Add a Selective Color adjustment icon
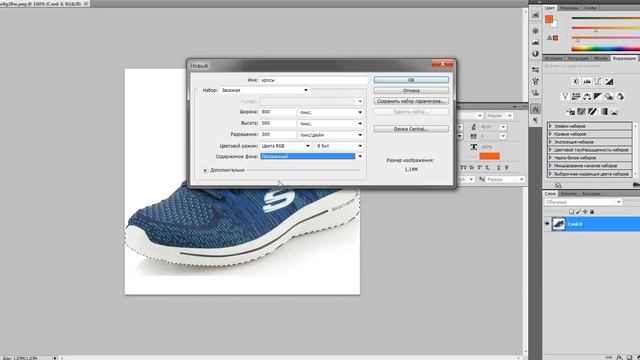This screenshot has width=640, height=360. click(614, 111)
